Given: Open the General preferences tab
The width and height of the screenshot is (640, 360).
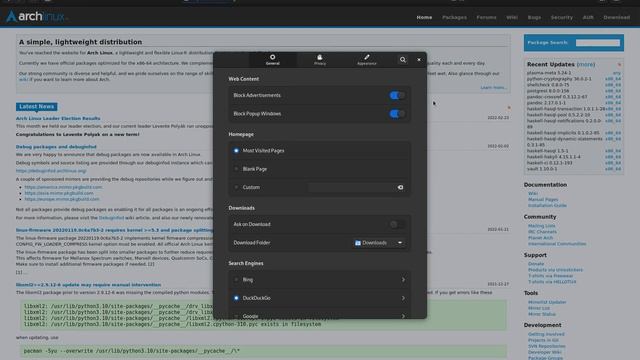Looking at the screenshot, I should coord(273,60).
